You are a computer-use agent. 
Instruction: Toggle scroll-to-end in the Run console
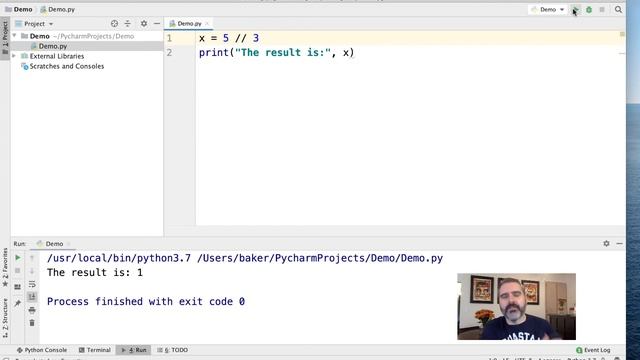32,297
